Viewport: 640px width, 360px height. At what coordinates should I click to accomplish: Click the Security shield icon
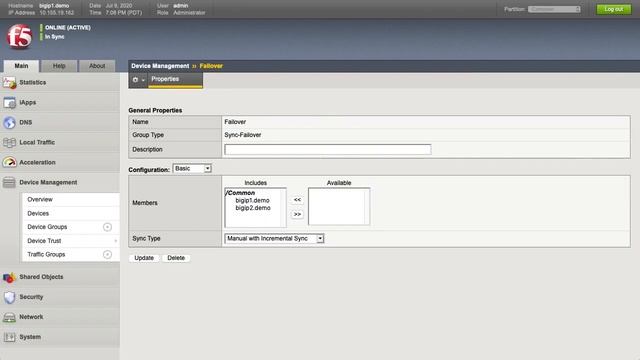click(x=9, y=297)
